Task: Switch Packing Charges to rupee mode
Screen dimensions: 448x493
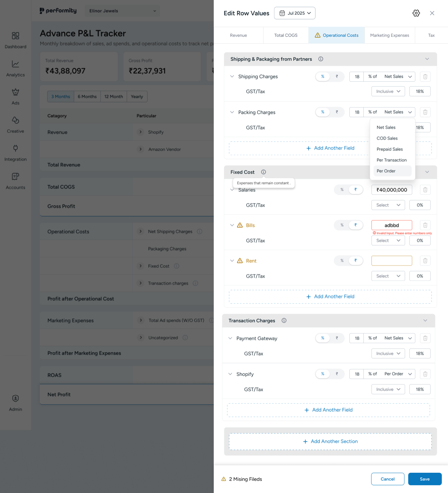Action: click(337, 112)
